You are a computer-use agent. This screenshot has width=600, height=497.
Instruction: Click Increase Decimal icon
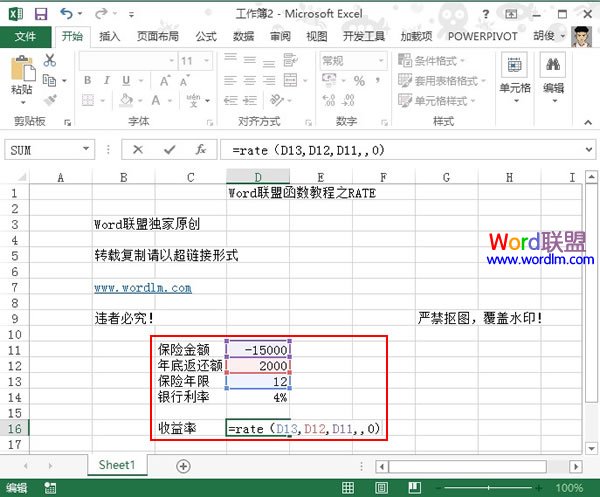point(329,101)
